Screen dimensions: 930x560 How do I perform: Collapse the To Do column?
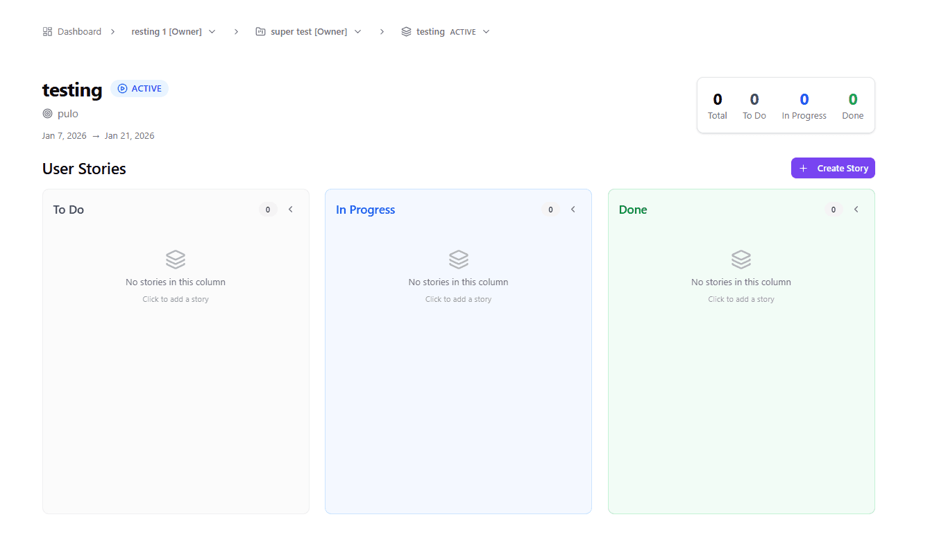click(290, 209)
